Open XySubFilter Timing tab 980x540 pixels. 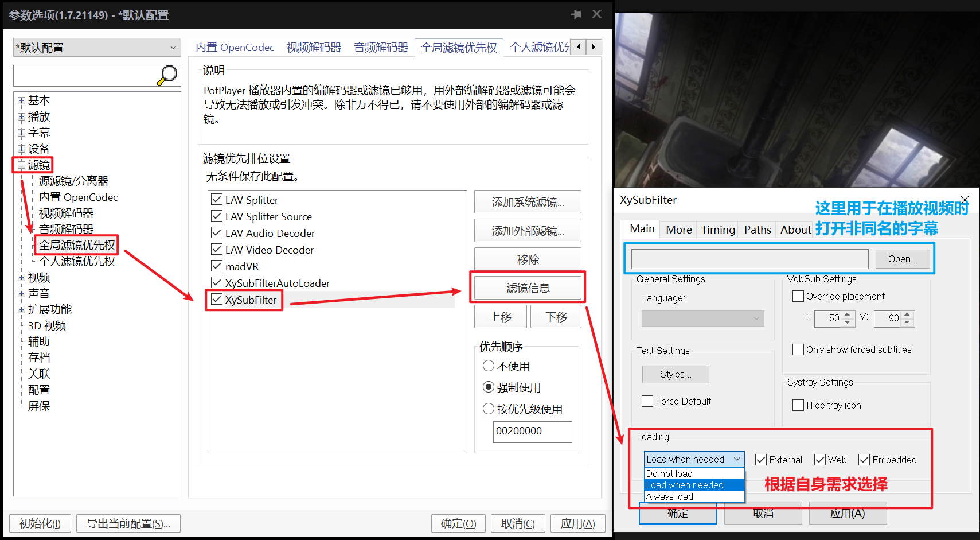tap(718, 230)
